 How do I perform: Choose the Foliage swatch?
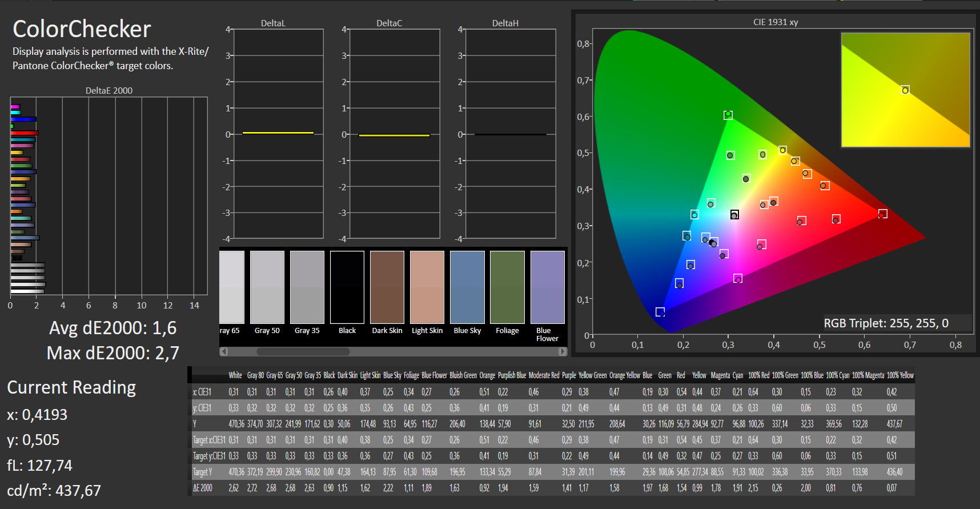point(507,287)
